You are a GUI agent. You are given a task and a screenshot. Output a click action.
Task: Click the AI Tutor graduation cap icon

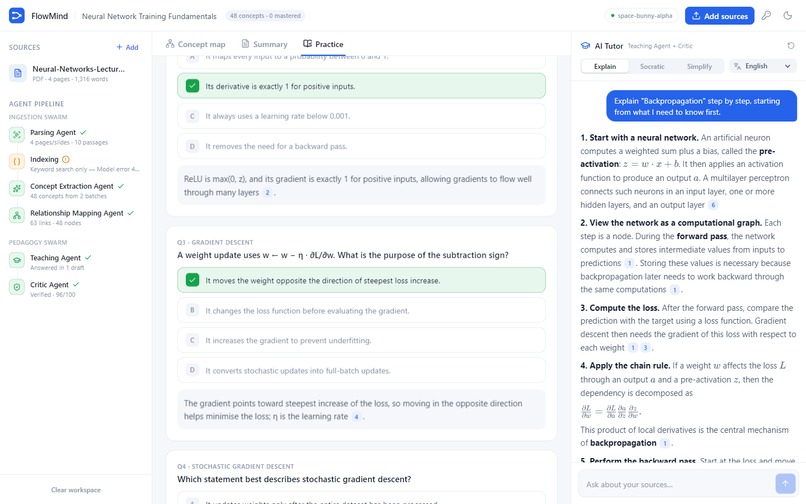[x=585, y=46]
